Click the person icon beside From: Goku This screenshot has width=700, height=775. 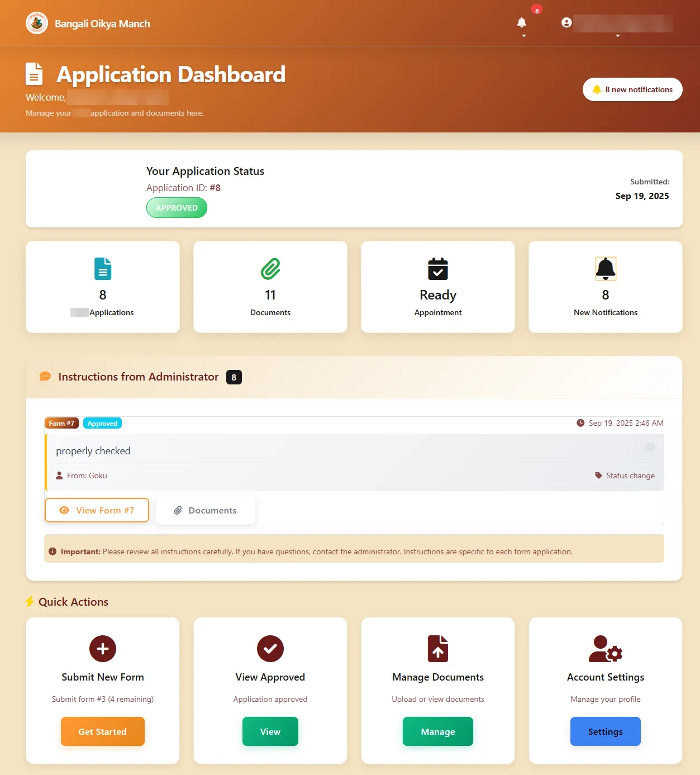click(x=59, y=476)
